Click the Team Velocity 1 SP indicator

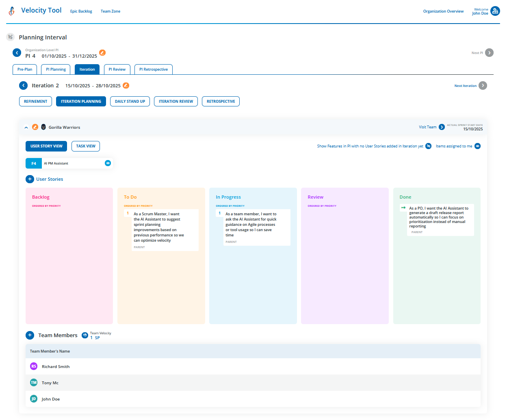pyautogui.click(x=85, y=335)
